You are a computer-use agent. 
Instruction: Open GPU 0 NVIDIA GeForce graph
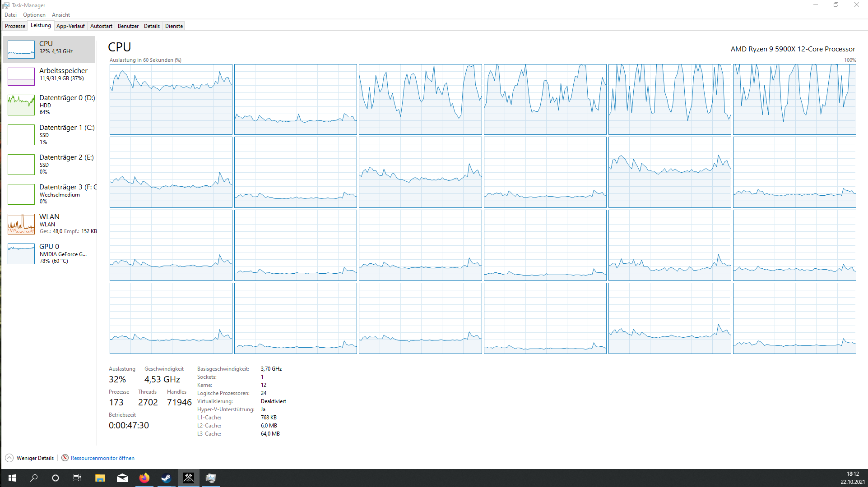[21, 253]
